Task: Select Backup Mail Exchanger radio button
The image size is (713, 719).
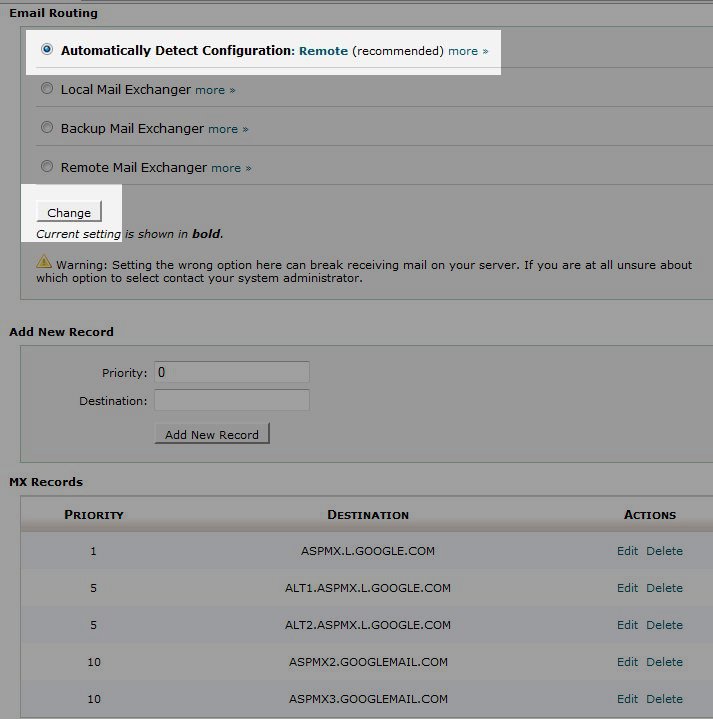Action: pos(47,128)
